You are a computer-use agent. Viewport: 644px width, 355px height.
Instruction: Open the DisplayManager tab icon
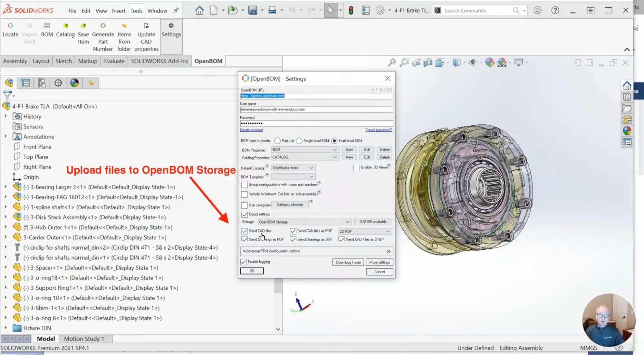click(74, 83)
